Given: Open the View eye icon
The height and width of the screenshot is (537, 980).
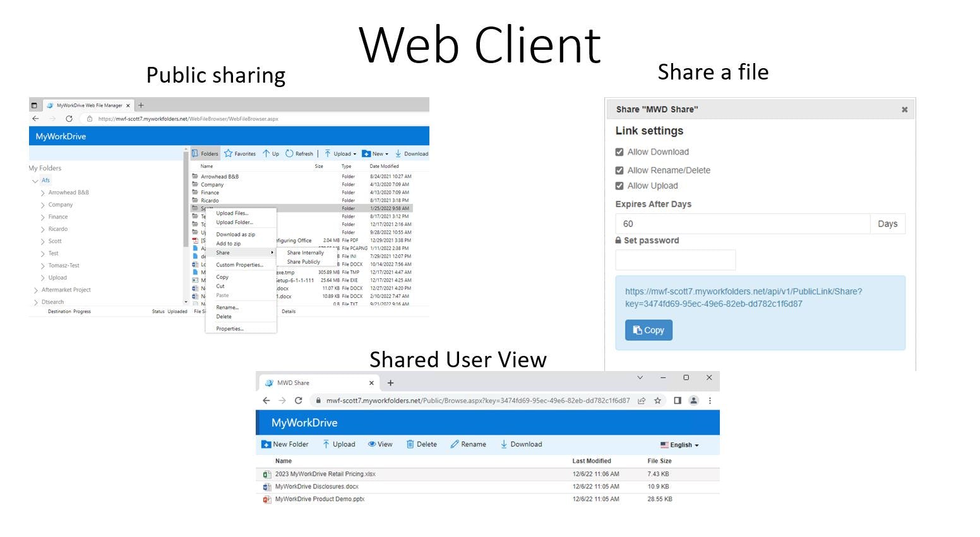Looking at the screenshot, I should coord(379,444).
